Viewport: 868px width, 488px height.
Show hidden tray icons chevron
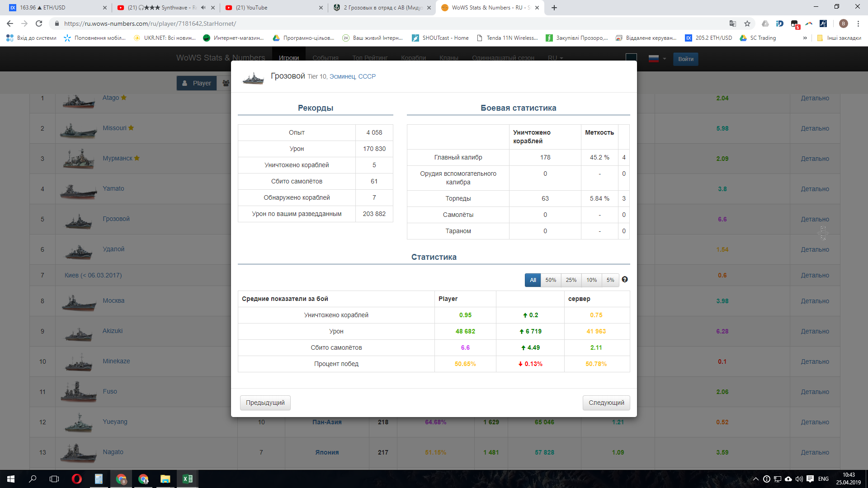(755, 479)
